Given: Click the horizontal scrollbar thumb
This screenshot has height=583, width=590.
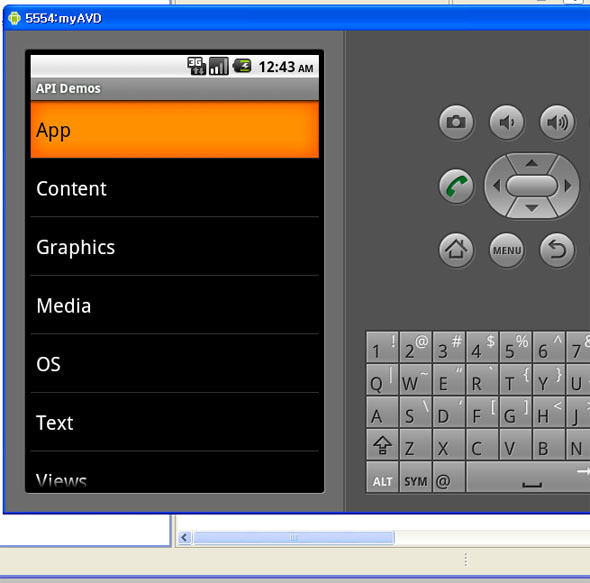Looking at the screenshot, I should (x=293, y=537).
